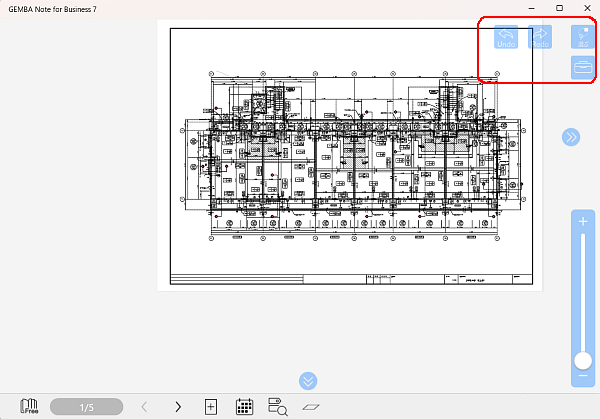Click the zoom out minus button
The width and height of the screenshot is (600, 419).
tap(583, 376)
